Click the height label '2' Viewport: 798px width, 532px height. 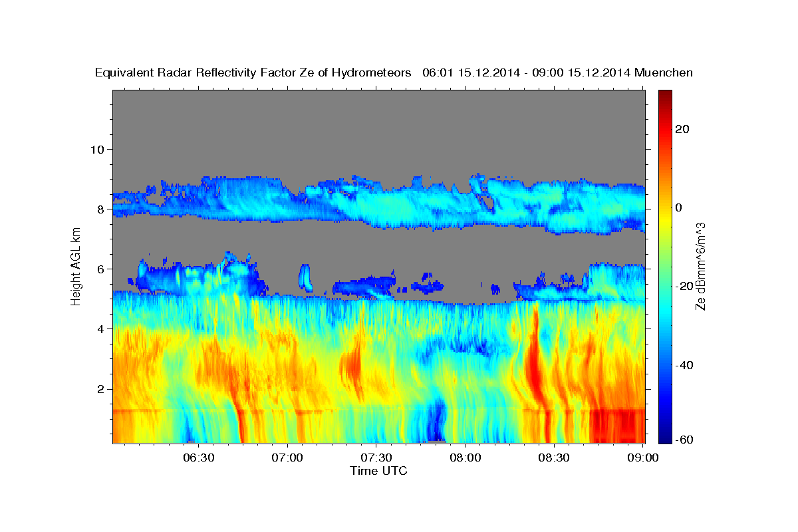pos(100,388)
